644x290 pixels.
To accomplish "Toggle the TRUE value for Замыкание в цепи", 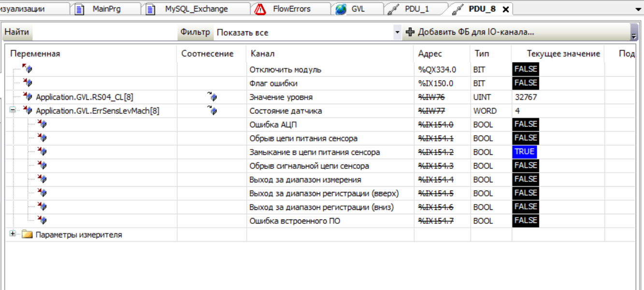I will tap(524, 152).
